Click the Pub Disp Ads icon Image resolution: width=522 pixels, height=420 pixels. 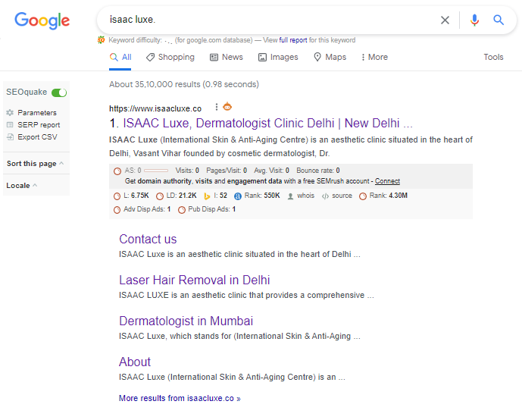click(x=181, y=210)
